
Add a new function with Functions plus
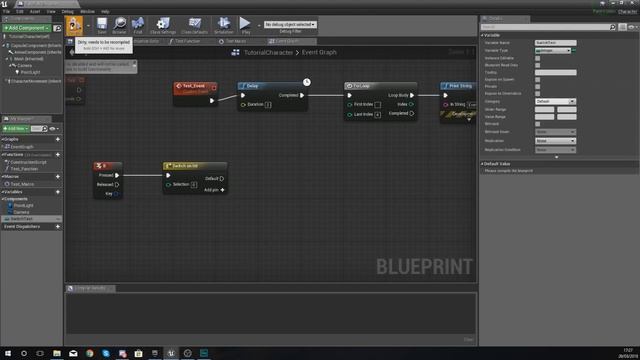click(x=58, y=155)
